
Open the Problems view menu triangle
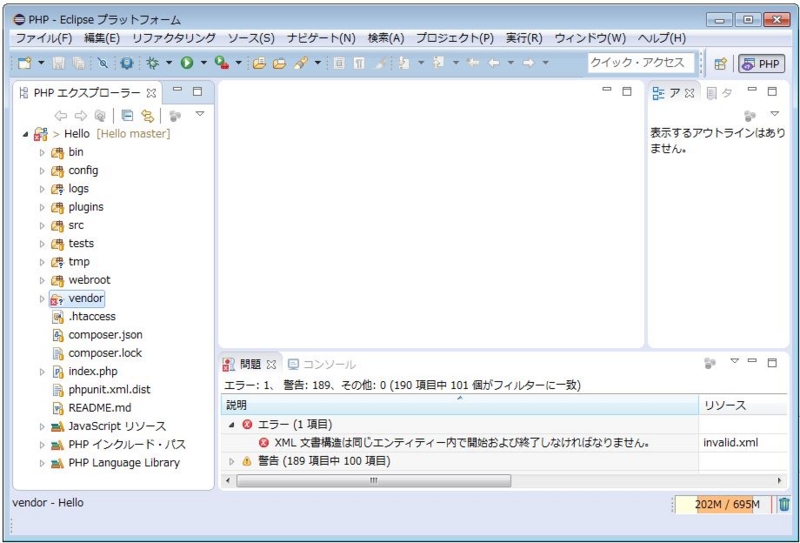[734, 361]
